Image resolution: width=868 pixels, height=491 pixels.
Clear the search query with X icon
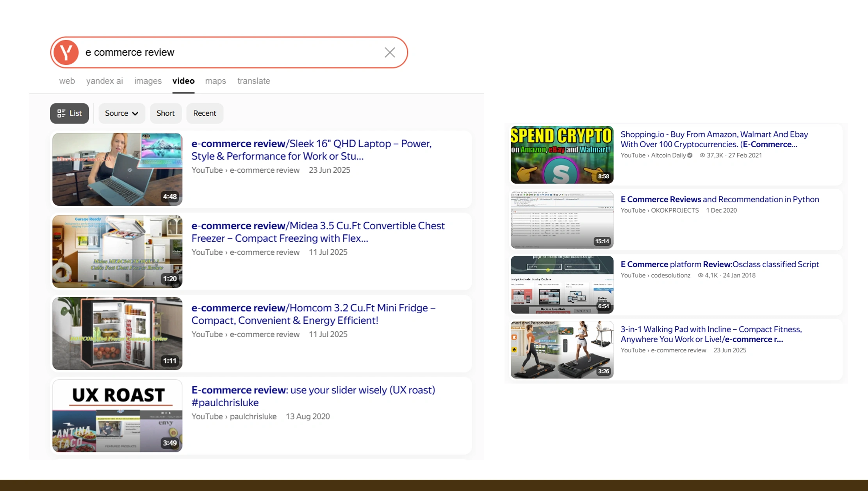(389, 52)
